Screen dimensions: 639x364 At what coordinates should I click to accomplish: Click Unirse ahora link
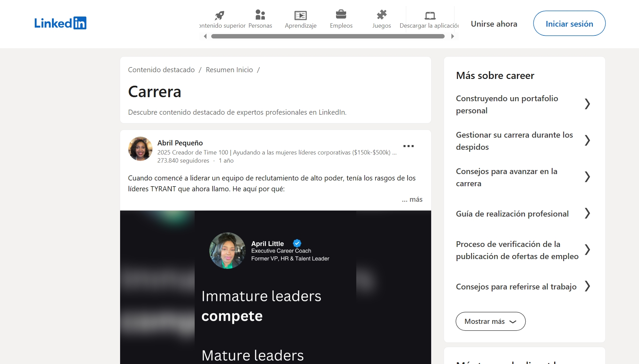tap(494, 24)
